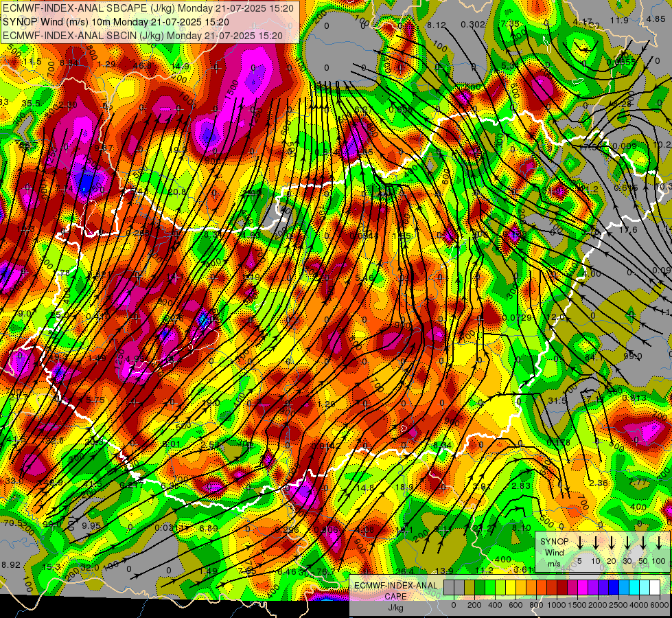The image size is (672, 618).
Task: Click the olive CAPE swatch left of 200
Action: pos(470,587)
